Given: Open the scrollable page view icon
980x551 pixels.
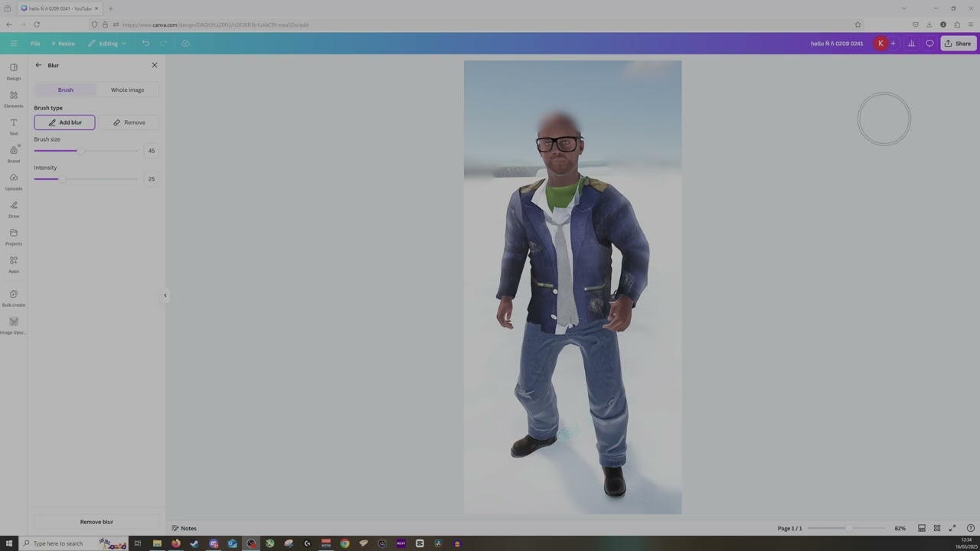Looking at the screenshot, I should pos(922,528).
